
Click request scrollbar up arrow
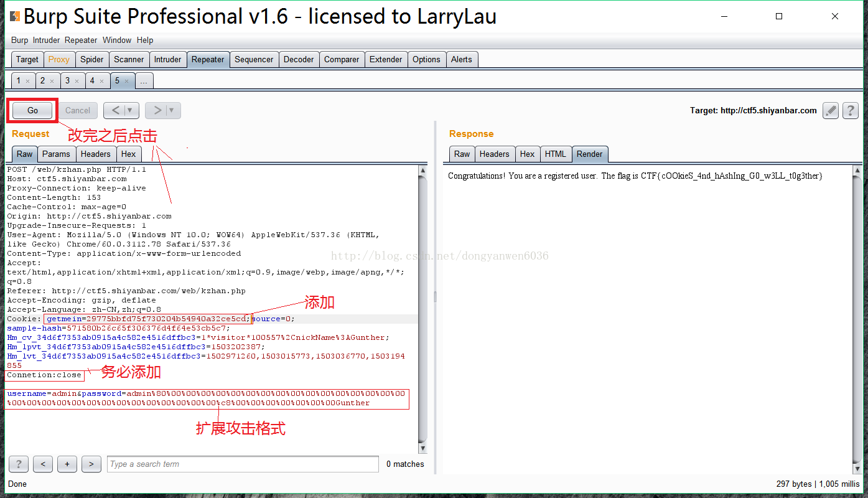click(423, 171)
